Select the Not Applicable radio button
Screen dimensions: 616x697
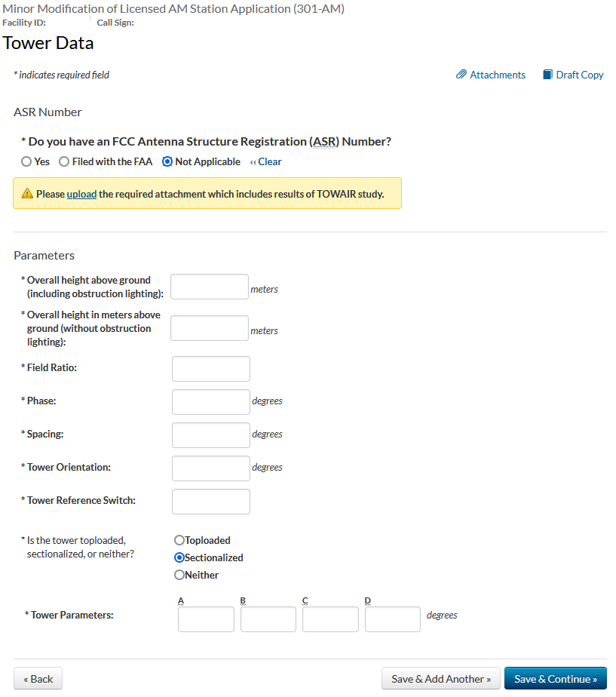[167, 161]
